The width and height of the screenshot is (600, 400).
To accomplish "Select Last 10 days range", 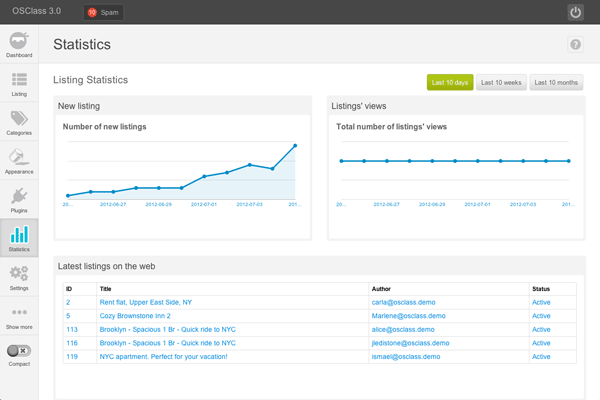I will point(449,82).
